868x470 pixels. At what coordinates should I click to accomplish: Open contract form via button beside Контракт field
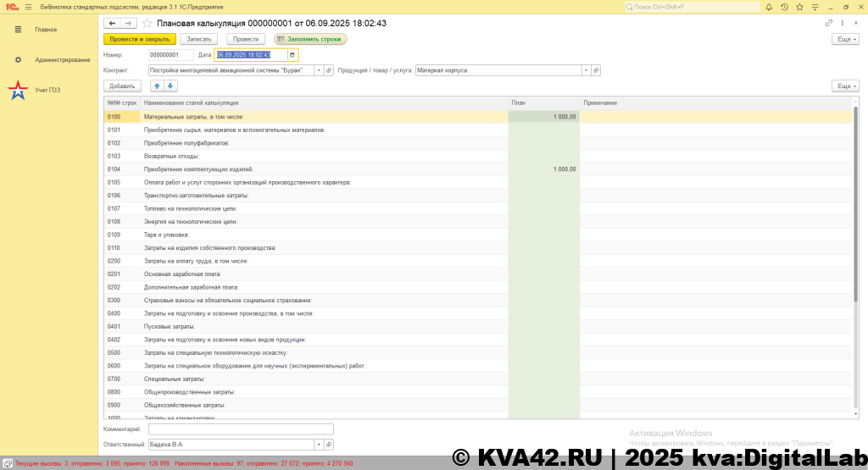click(x=330, y=70)
